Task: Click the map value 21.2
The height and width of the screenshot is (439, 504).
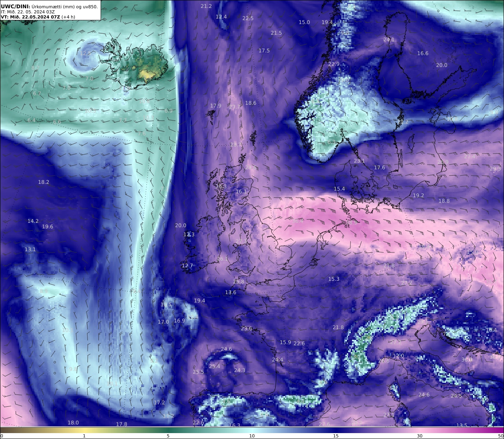Action: click(206, 6)
